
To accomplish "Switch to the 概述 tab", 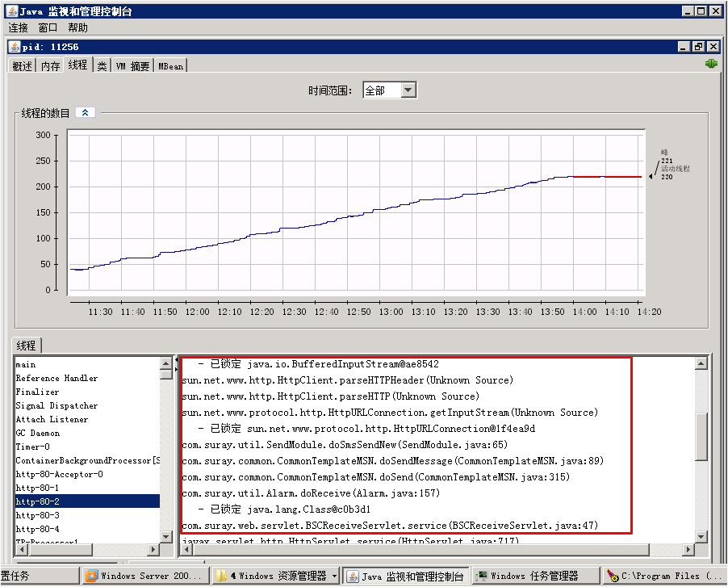I will (23, 66).
